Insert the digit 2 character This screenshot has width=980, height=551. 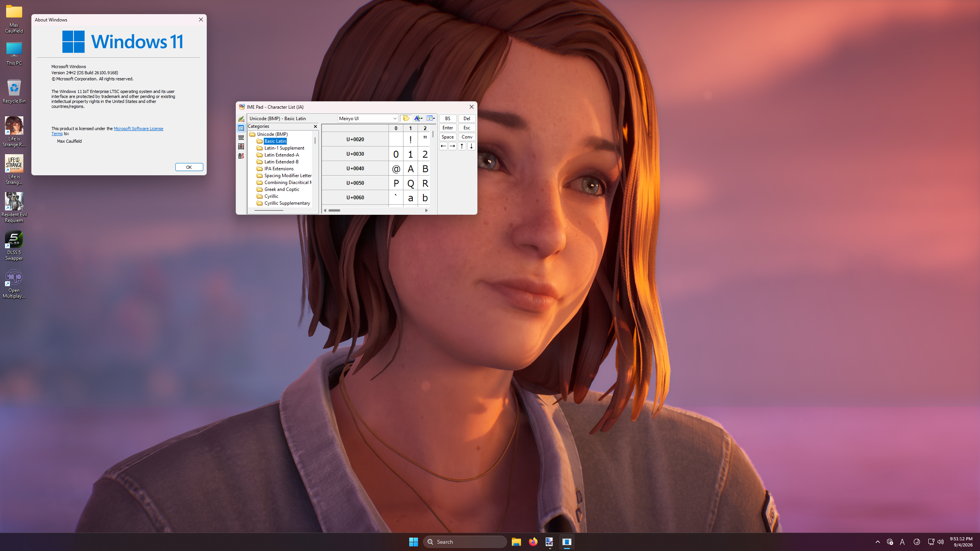point(425,154)
